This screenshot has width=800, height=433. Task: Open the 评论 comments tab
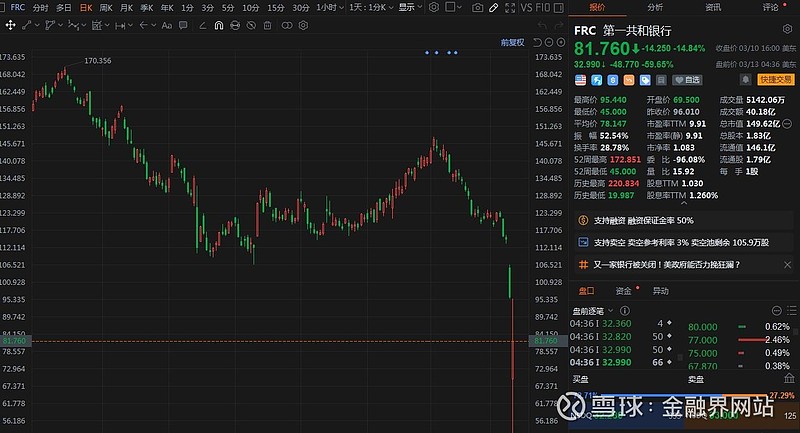(x=770, y=7)
